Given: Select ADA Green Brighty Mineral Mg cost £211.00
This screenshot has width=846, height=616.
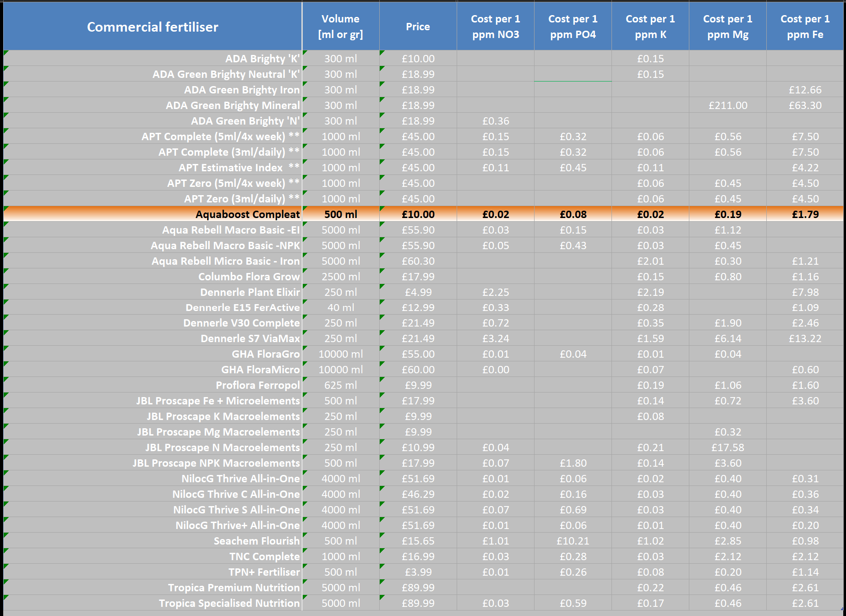Looking at the screenshot, I should [x=728, y=105].
